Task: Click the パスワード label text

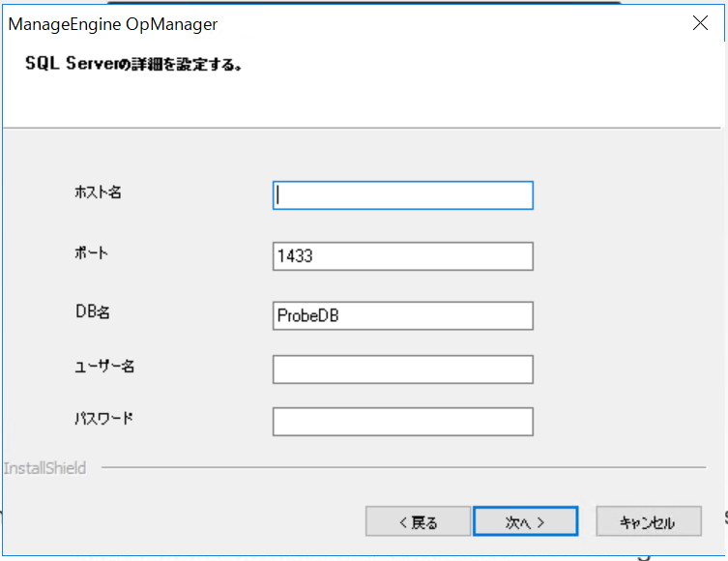Action: click(x=104, y=419)
